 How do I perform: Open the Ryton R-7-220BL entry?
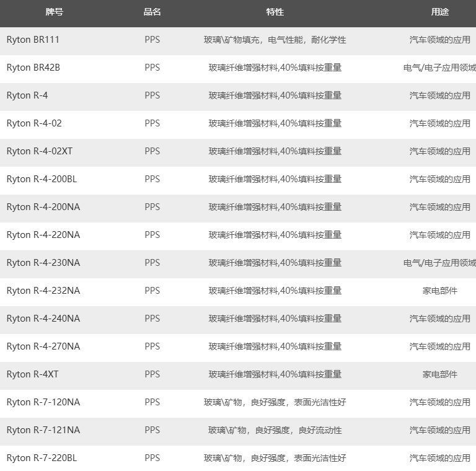click(x=42, y=458)
